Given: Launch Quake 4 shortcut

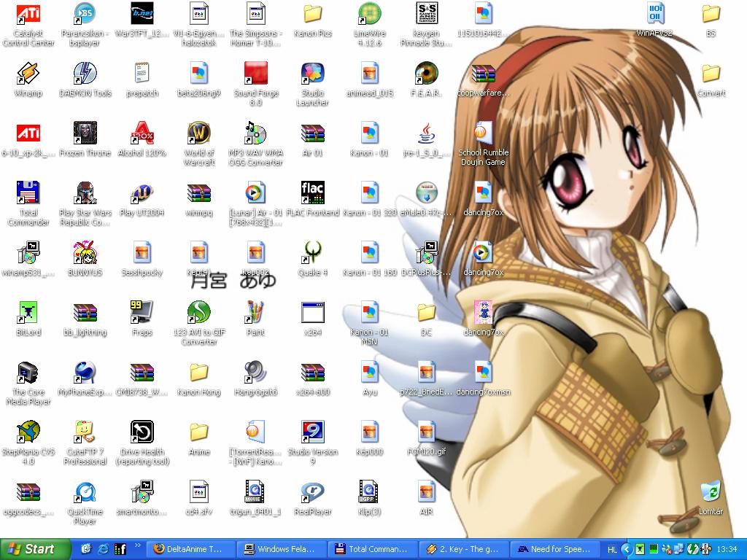Looking at the screenshot, I should pos(312,253).
